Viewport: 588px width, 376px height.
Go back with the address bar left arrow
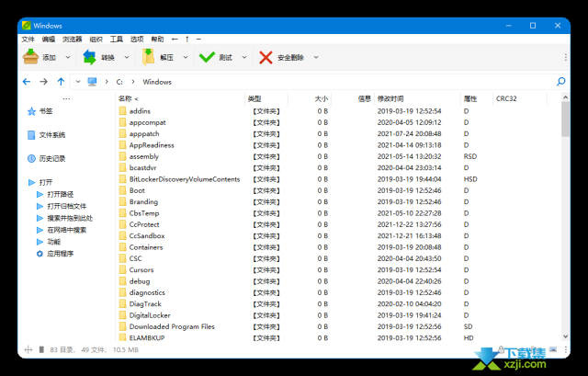27,82
